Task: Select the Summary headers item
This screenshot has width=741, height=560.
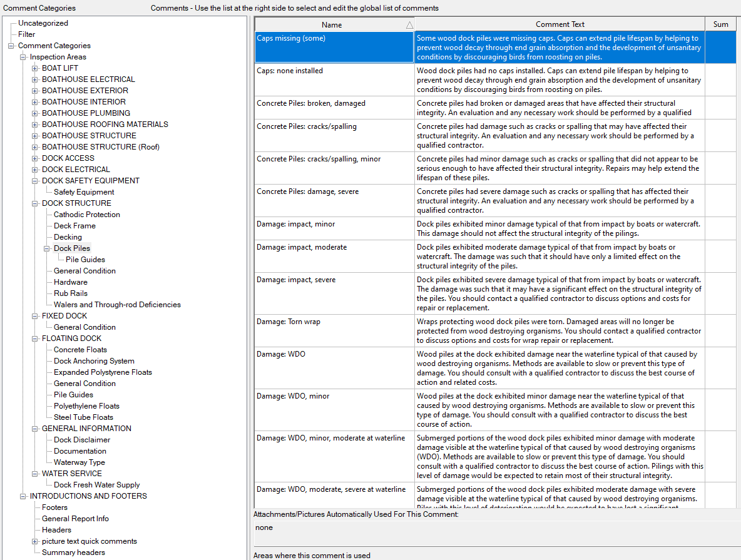Action: (x=73, y=552)
